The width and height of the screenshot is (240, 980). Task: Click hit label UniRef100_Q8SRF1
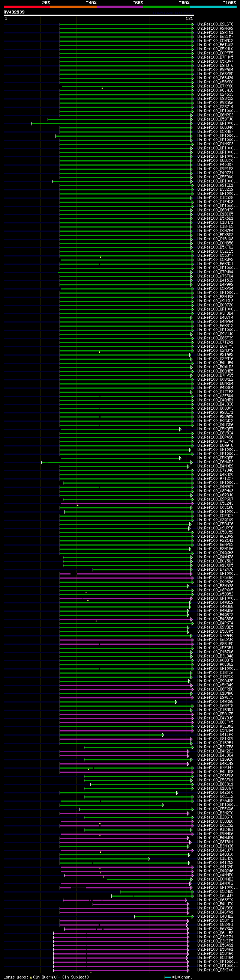(x=215, y=925)
